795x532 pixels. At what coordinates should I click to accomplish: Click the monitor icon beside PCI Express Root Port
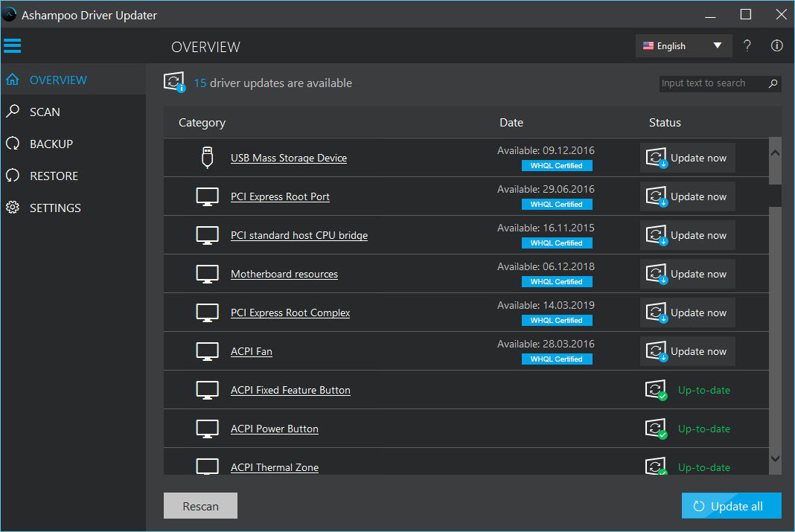(207, 196)
